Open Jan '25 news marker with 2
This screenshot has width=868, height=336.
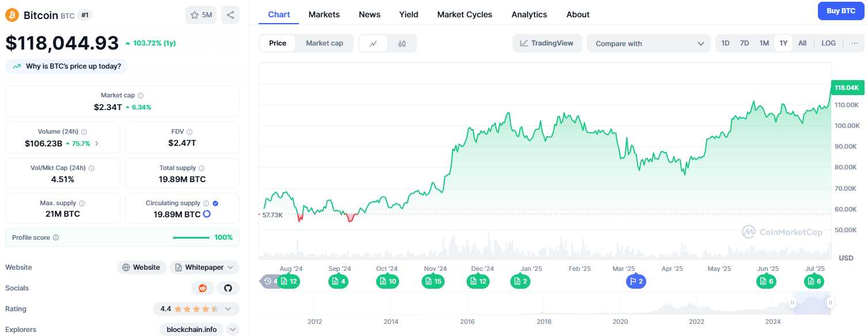pyautogui.click(x=520, y=281)
